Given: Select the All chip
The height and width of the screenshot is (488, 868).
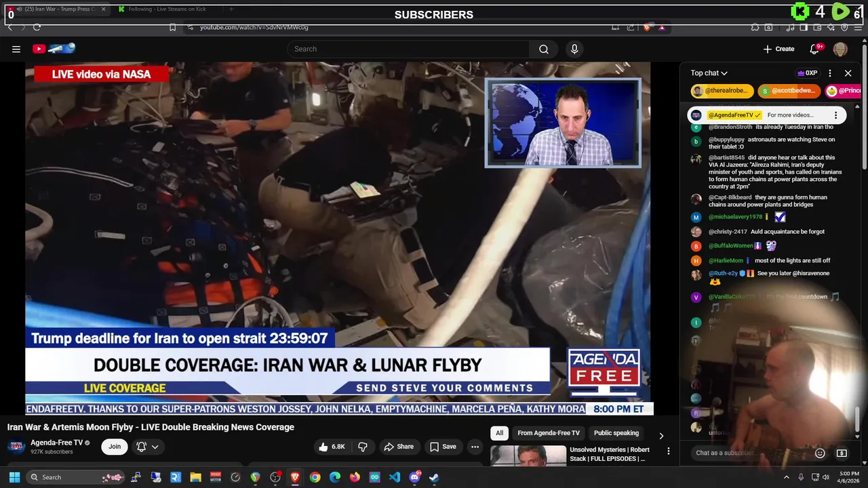Looking at the screenshot, I should coord(499,433).
